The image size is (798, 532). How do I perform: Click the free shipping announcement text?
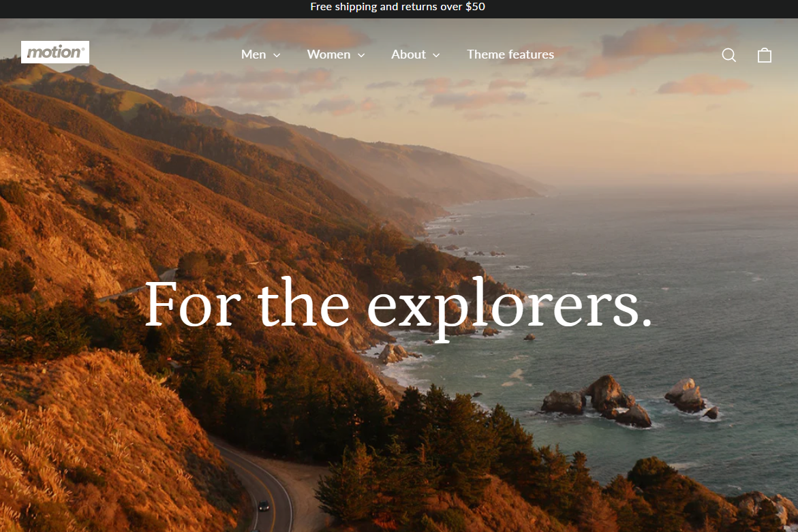coord(397,7)
